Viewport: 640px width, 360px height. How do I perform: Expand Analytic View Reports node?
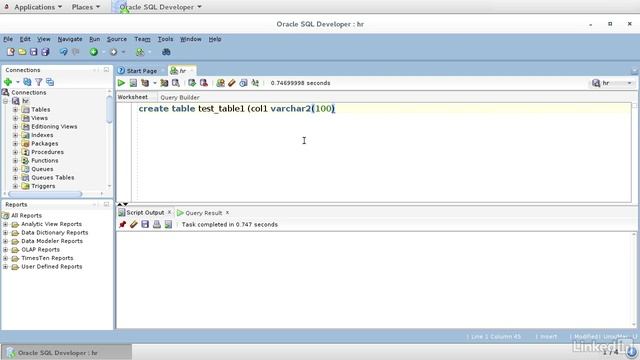point(5,224)
